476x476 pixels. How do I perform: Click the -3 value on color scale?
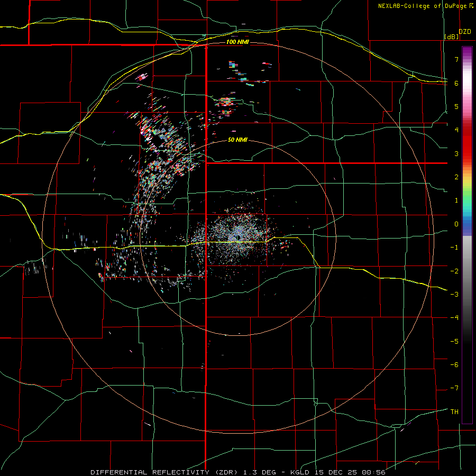point(454,295)
